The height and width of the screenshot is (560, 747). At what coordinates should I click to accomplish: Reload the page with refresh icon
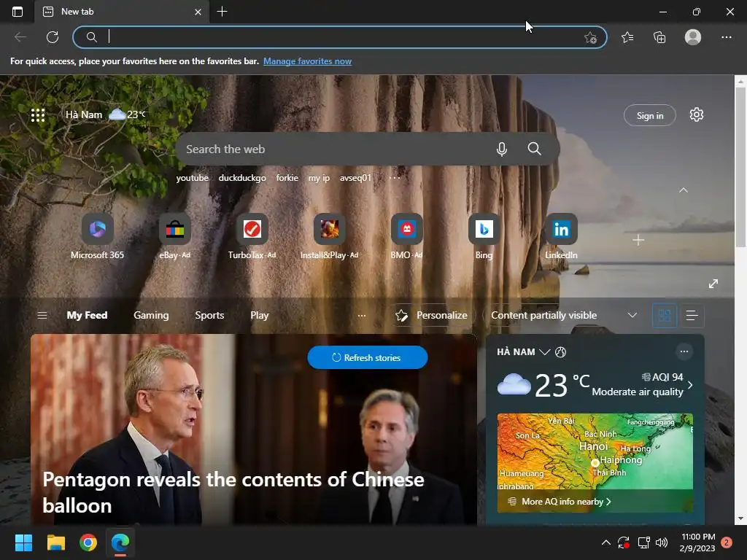click(x=53, y=37)
